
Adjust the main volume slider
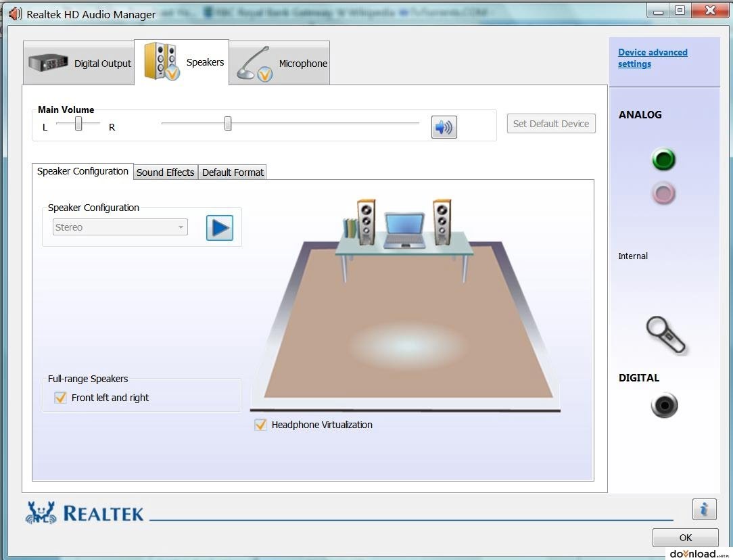pos(227,122)
